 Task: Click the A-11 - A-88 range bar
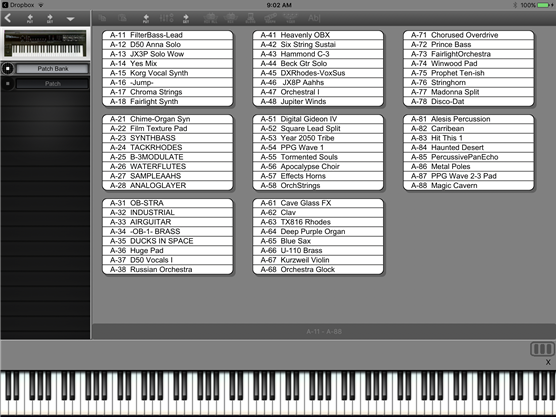[324, 332]
